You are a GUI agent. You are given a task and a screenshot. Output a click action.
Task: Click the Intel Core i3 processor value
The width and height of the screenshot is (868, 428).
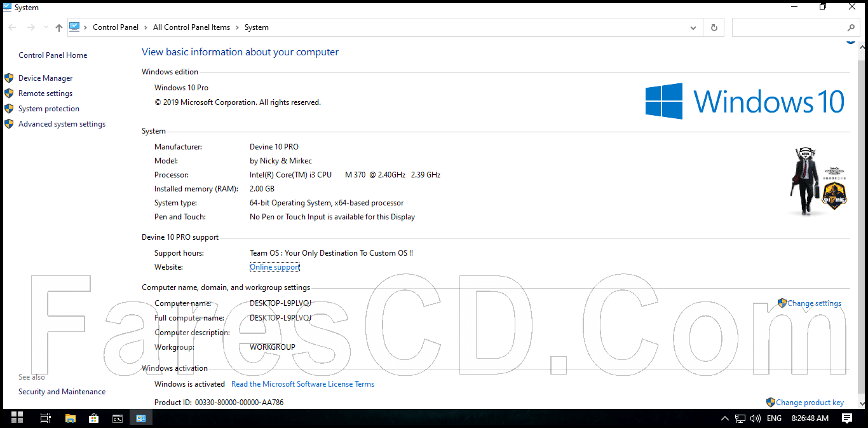(345, 175)
